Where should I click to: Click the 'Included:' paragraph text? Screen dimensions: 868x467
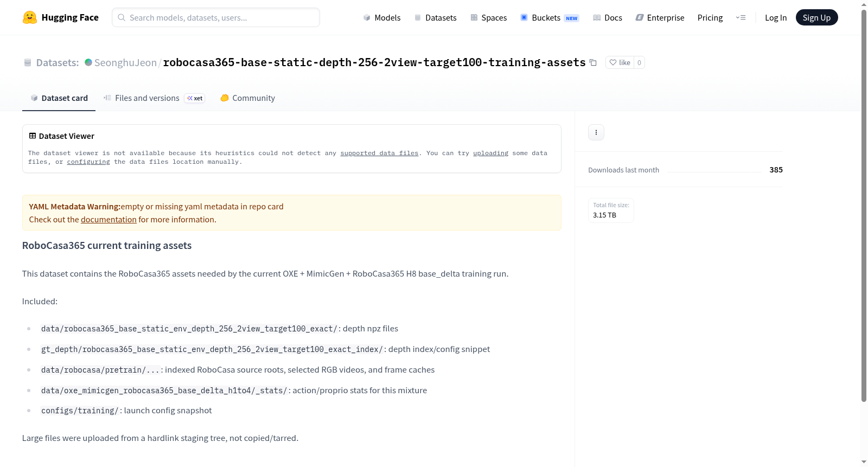pos(40,302)
